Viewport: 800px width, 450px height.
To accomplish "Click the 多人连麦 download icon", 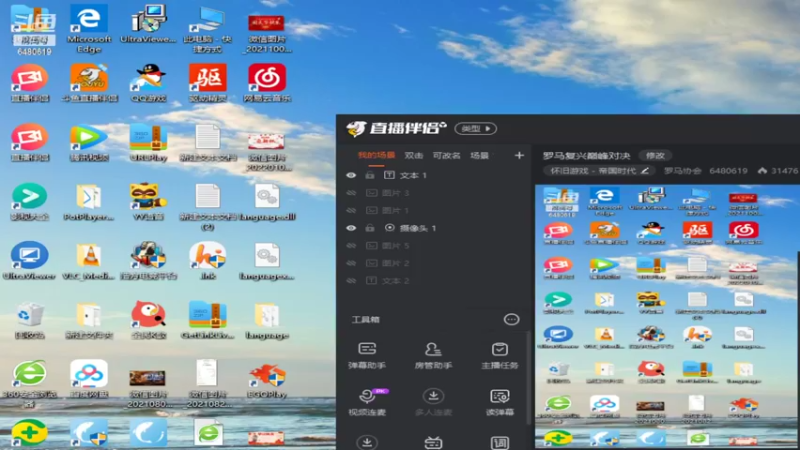I will coord(433,396).
